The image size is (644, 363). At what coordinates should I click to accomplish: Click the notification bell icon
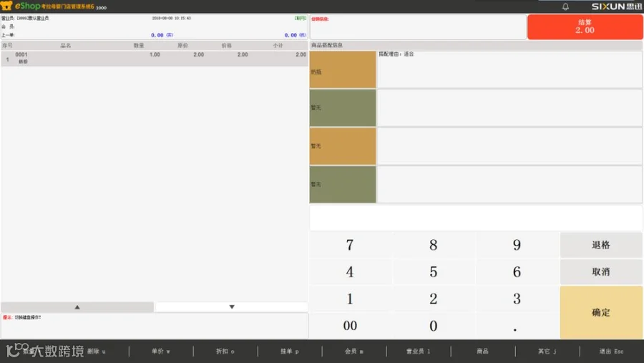point(565,6)
